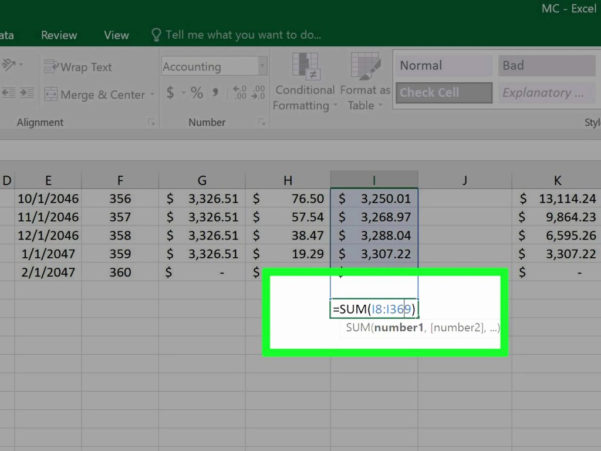The height and width of the screenshot is (451, 601).
Task: Apply the Check Cell style
Action: [444, 93]
